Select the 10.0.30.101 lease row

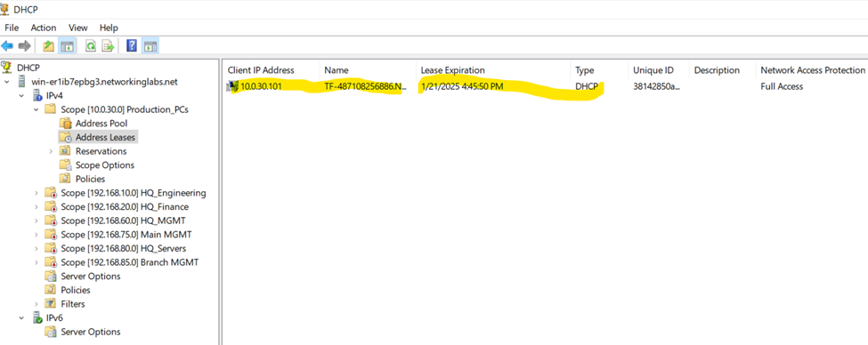coord(544,86)
